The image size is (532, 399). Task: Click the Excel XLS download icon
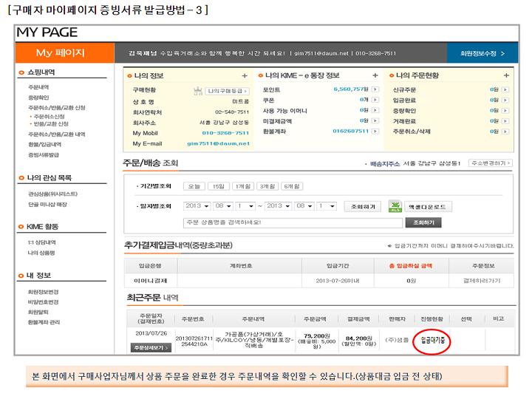[395, 206]
